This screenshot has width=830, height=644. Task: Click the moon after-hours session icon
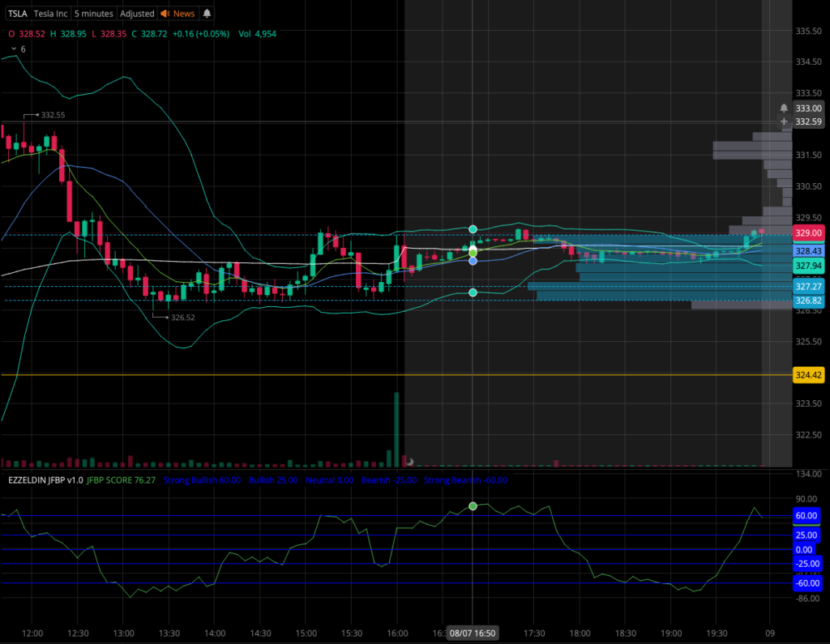pos(409,462)
